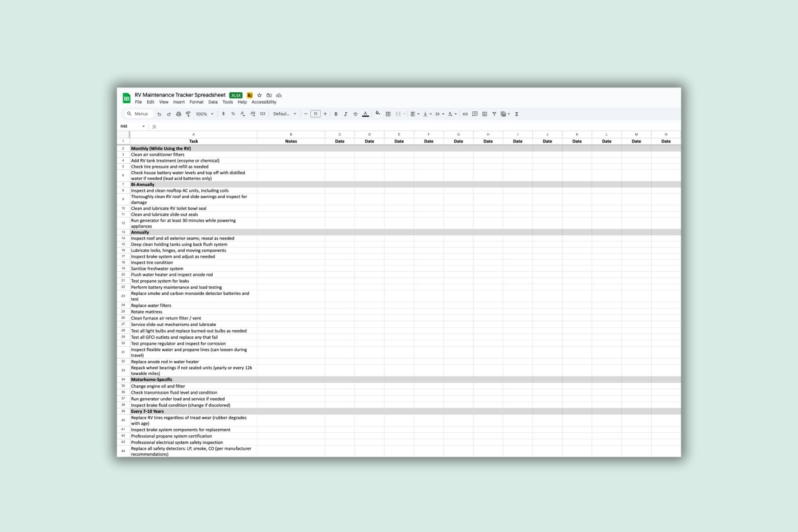Viewport: 798px width, 532px height.
Task: Toggle bold formatting
Action: 336,114
